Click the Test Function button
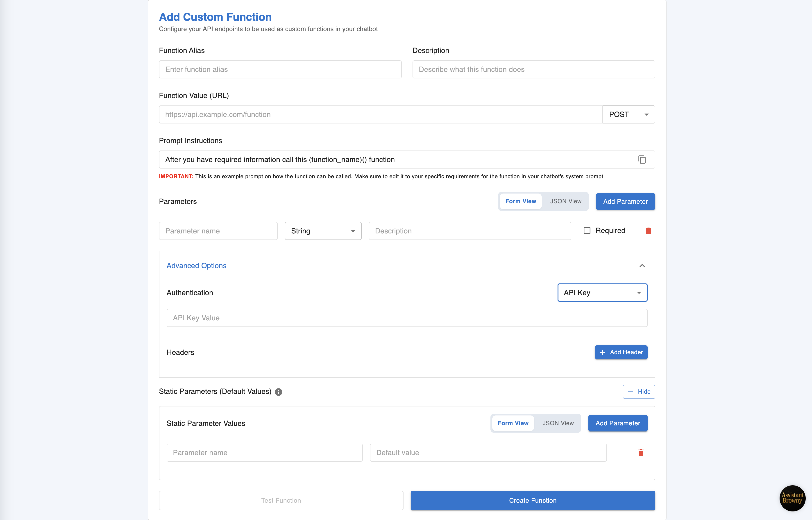Image resolution: width=812 pixels, height=520 pixels. 281,500
